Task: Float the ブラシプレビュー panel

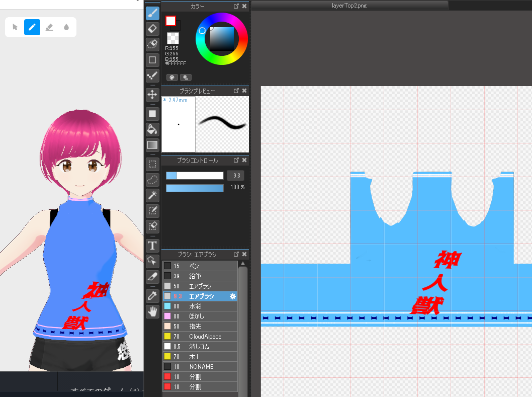Action: (236, 91)
